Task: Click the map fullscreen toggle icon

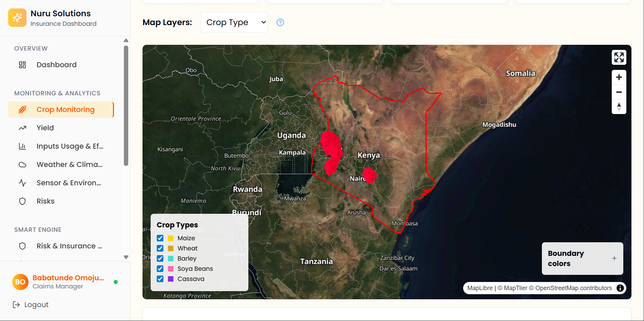Action: [619, 57]
